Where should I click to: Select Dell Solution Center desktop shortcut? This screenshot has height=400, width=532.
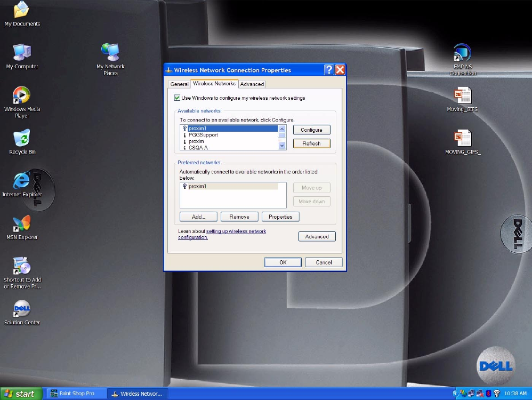pos(22,313)
